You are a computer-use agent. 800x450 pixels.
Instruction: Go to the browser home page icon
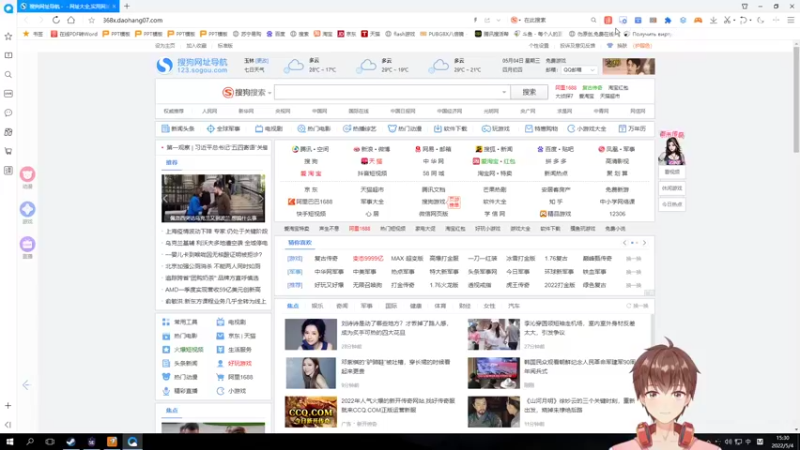point(71,20)
